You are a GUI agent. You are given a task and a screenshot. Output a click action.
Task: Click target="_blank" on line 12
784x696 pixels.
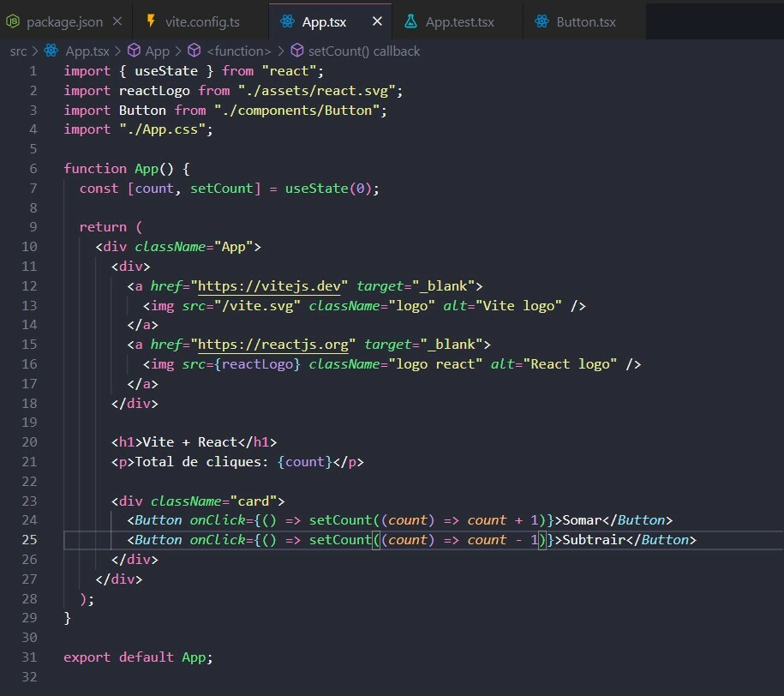coord(416,286)
